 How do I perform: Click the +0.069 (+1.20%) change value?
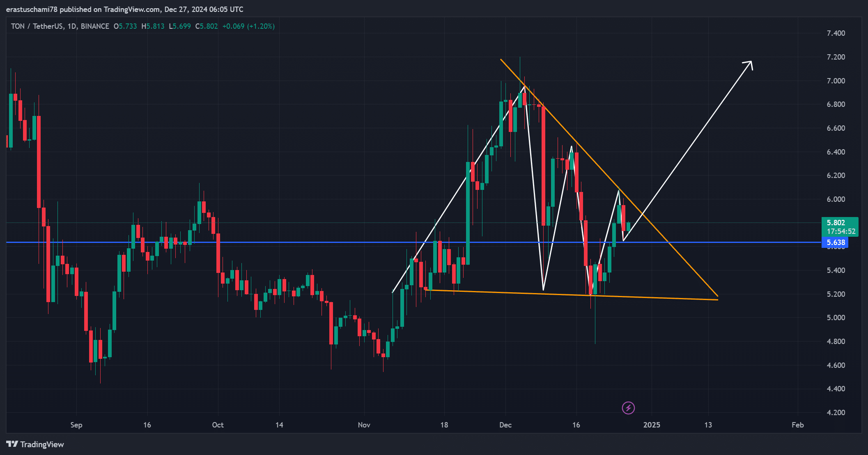248,26
